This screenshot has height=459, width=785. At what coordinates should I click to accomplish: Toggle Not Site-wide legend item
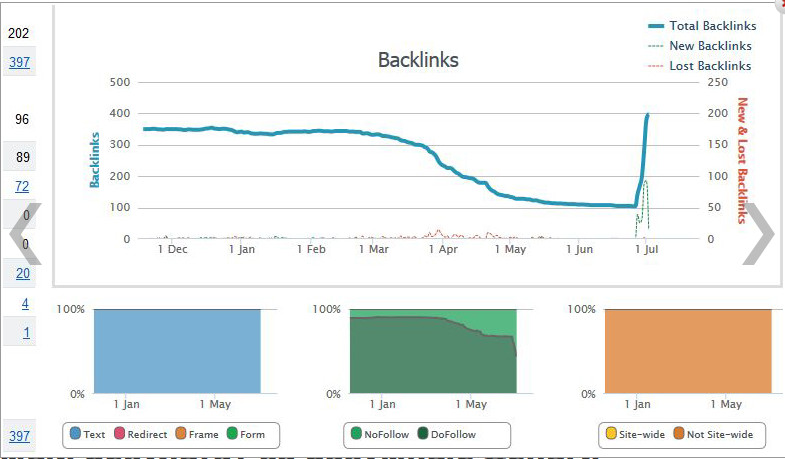pos(713,434)
